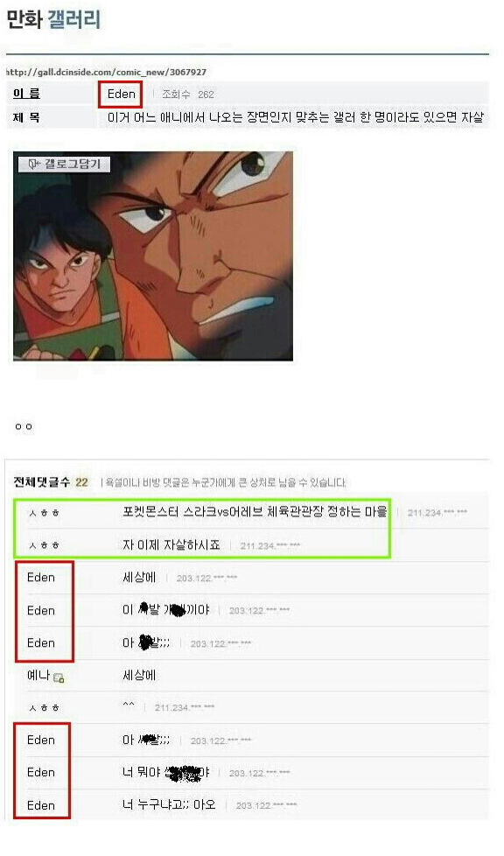Click the 전체댓글수 22 comment counter
504x856 pixels.
(x=51, y=482)
